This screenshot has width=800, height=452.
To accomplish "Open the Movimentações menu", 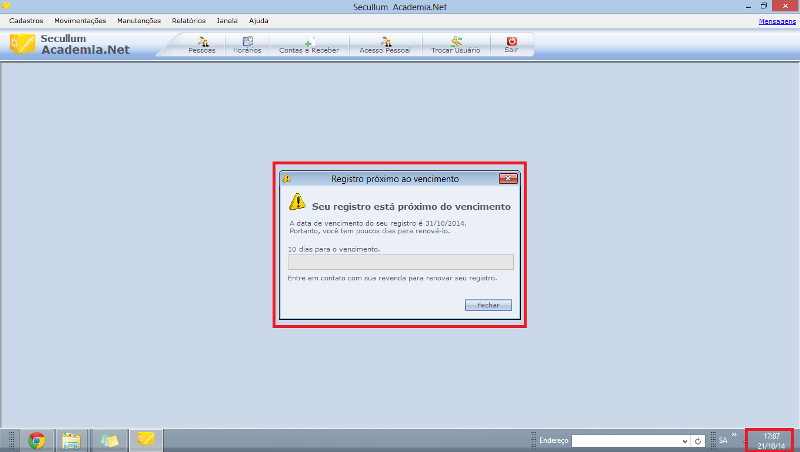I will (x=80, y=20).
